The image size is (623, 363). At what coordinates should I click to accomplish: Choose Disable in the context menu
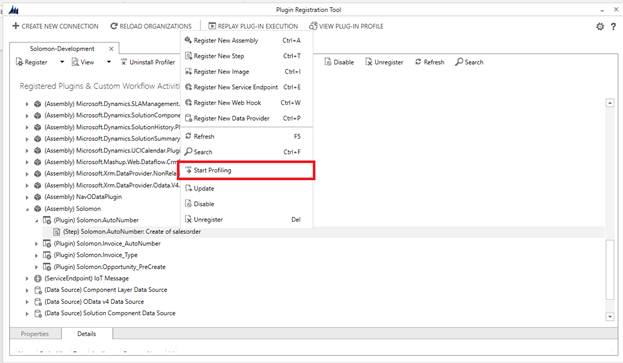tap(246, 204)
